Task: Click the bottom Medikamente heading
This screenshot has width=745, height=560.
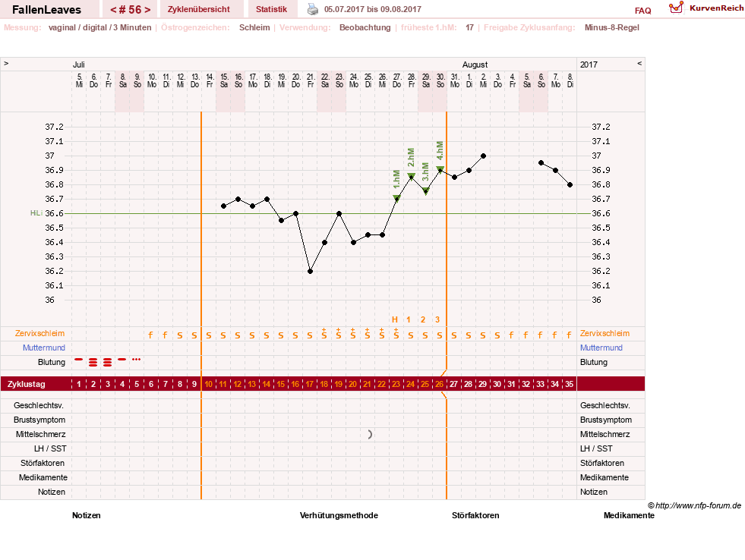Action: coord(629,515)
